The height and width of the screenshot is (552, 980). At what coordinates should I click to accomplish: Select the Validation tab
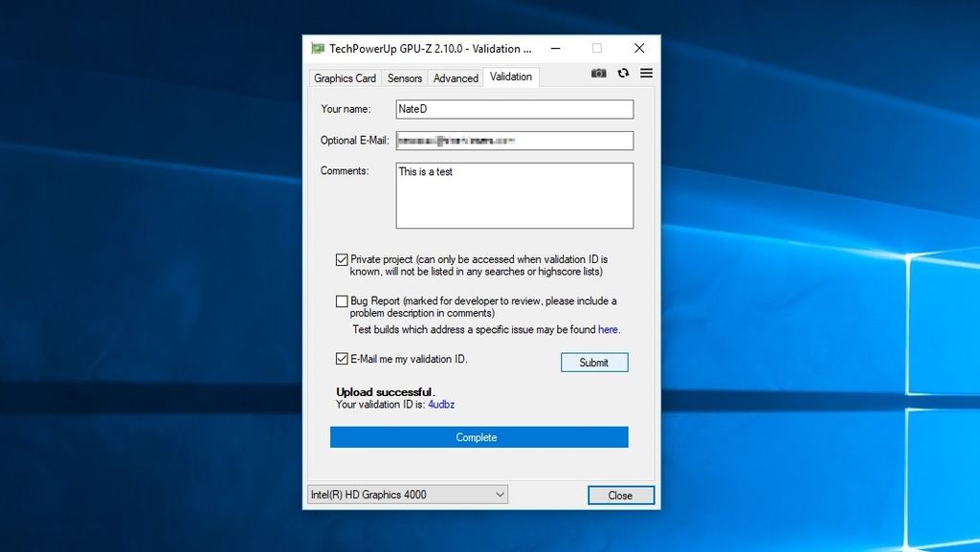click(x=510, y=77)
